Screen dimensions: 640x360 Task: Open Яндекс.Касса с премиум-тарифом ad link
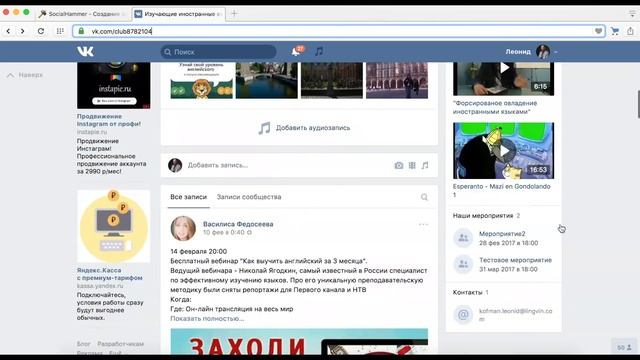click(x=109, y=274)
